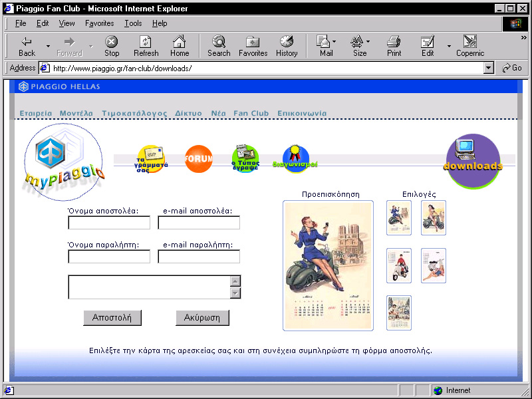The width and height of the screenshot is (532, 399).
Task: Select the pin-up with yellow background thumbnail
Action: (x=434, y=218)
